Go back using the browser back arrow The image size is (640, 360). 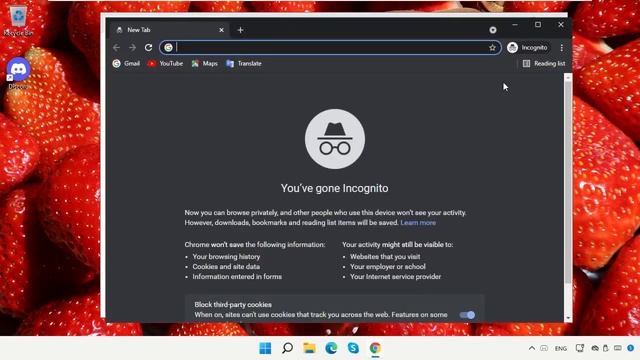(116, 48)
